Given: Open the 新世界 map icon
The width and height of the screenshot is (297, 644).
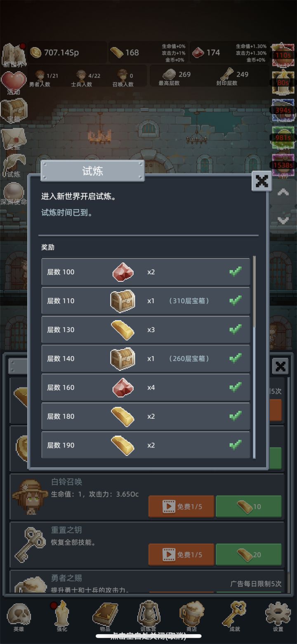Looking at the screenshot, I should (14, 54).
